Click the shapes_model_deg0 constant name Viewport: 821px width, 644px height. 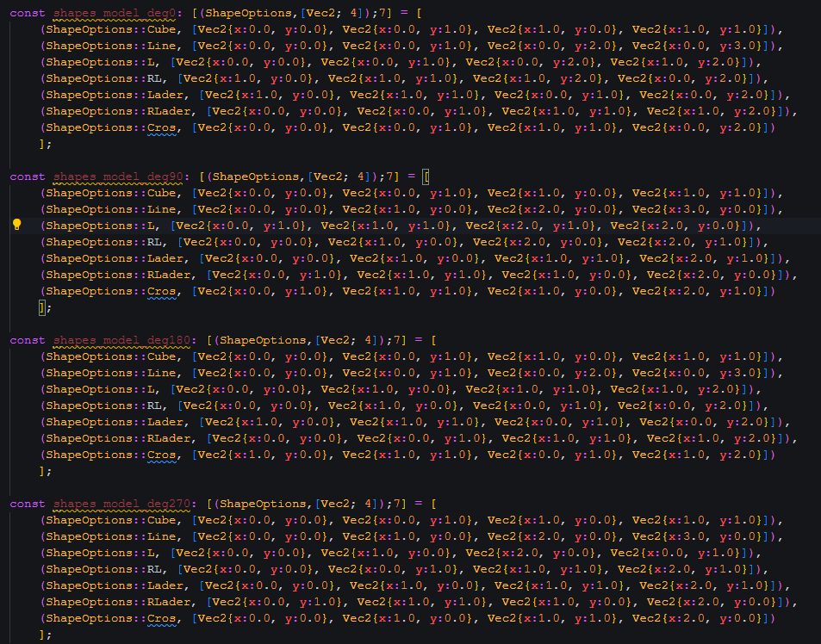point(115,13)
